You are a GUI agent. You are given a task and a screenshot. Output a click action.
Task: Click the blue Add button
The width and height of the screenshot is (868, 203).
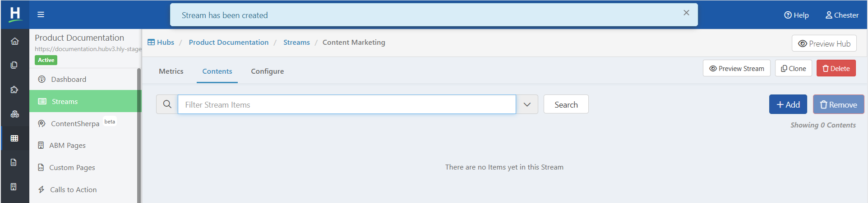[x=788, y=104]
